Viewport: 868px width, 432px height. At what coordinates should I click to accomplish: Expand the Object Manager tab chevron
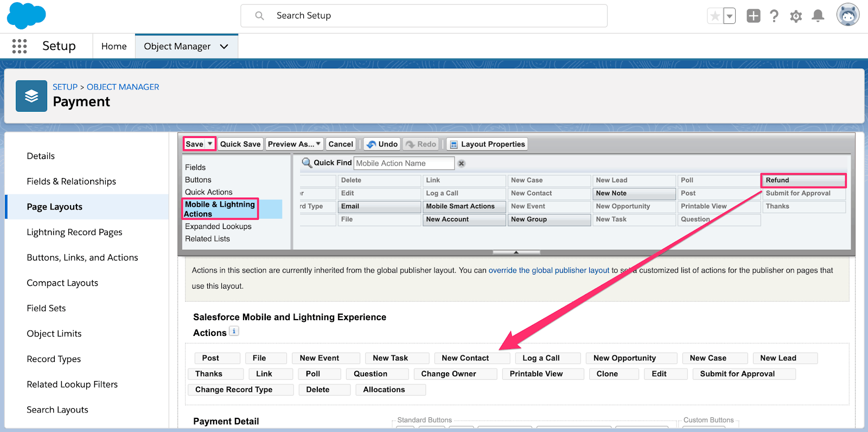point(224,47)
